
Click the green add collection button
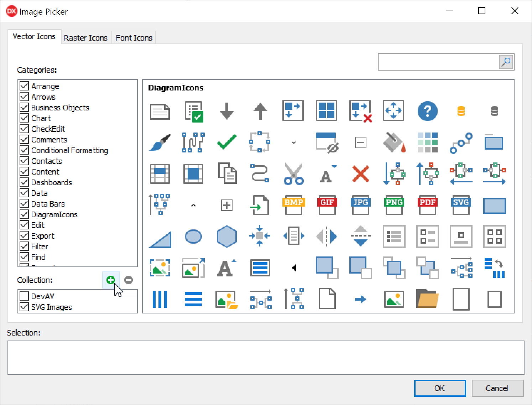point(111,280)
